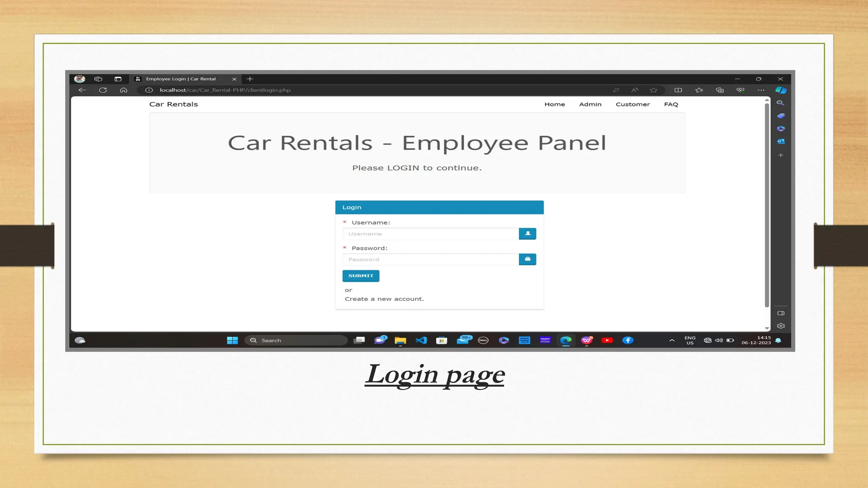
Task: Open Settings and more ellipsis menu
Action: click(761, 90)
